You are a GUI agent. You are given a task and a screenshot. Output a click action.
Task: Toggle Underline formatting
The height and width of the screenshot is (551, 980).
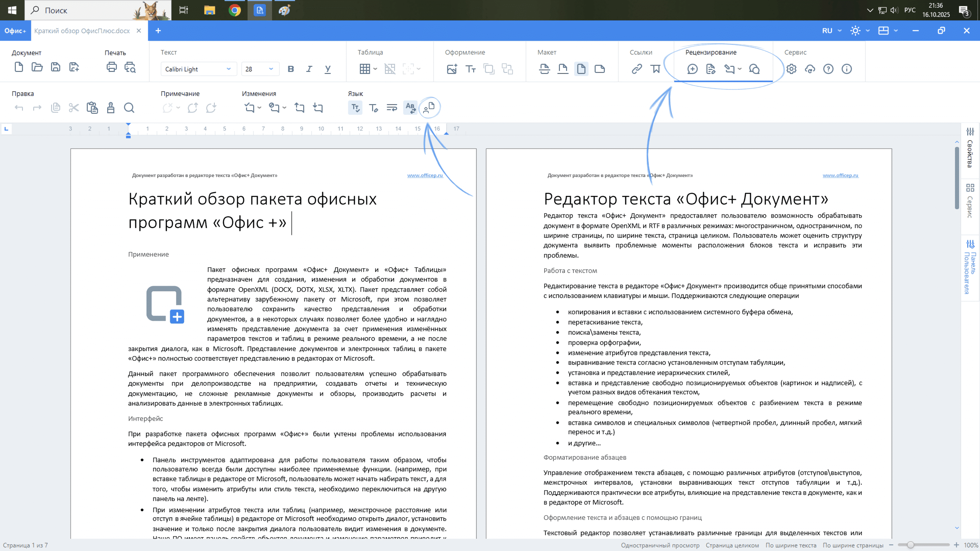pyautogui.click(x=328, y=69)
